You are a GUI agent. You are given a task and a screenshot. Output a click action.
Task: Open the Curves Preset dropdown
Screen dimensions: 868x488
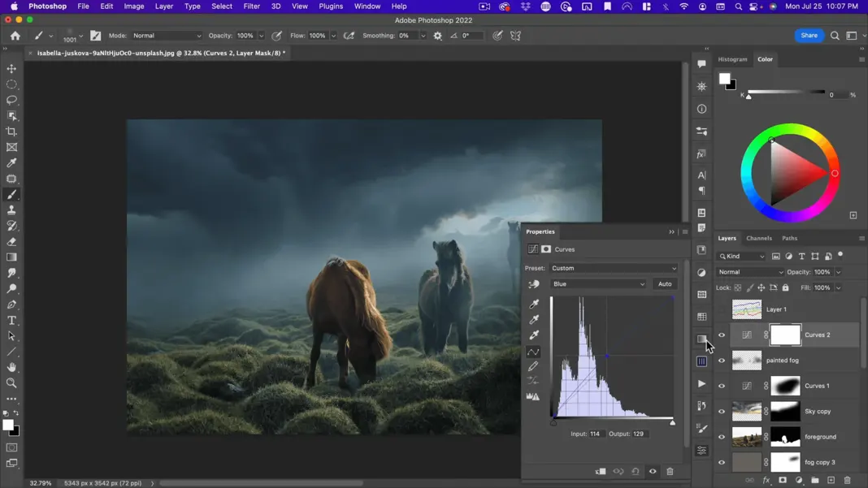tap(614, 268)
